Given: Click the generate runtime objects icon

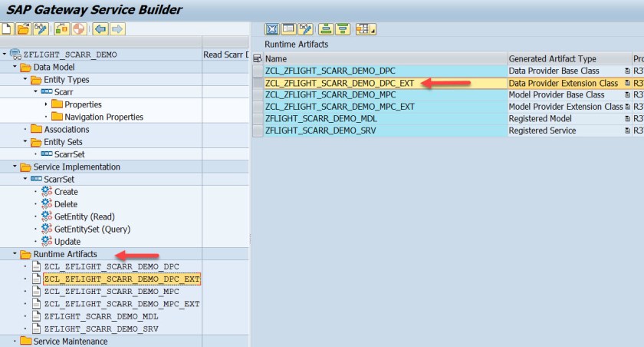Looking at the screenshot, I should coord(78,29).
